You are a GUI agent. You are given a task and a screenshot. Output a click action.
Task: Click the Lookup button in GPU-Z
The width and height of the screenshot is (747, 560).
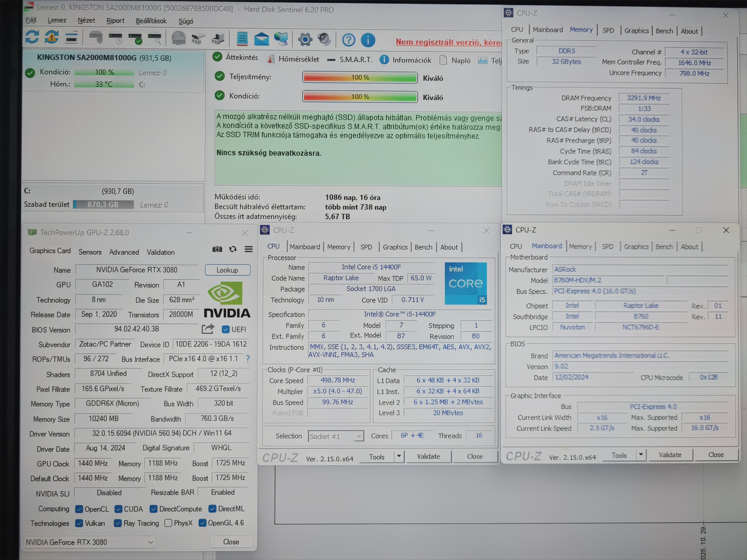(227, 270)
